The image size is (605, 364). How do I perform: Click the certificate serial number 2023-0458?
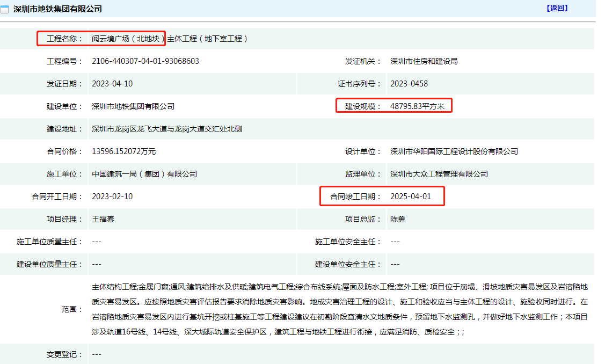pyautogui.click(x=409, y=84)
